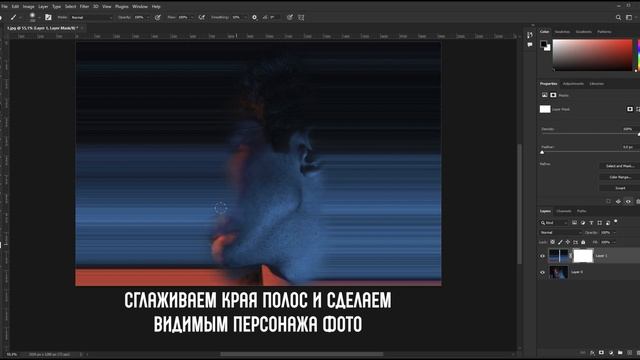The width and height of the screenshot is (640, 360).
Task: Switch to the Gradients tab
Action: (583, 31)
